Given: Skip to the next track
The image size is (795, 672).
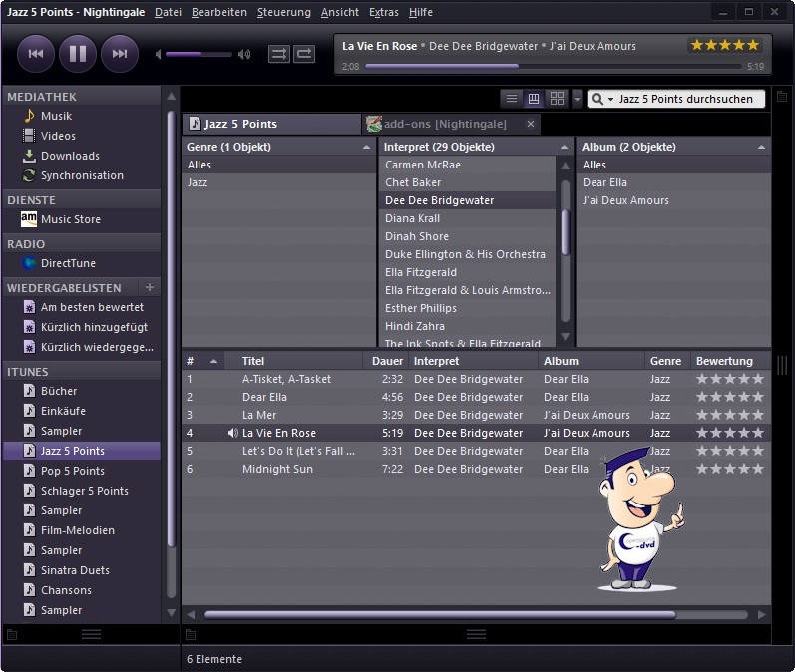Looking at the screenshot, I should pos(120,53).
